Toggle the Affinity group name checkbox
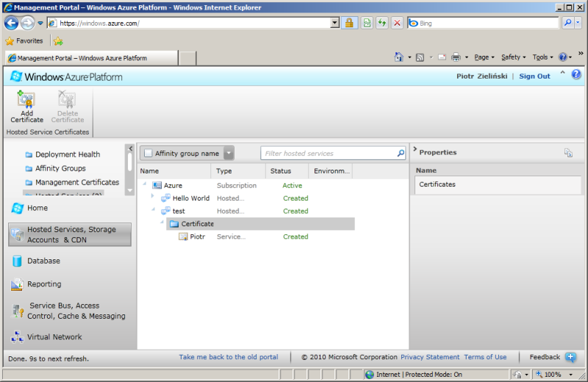The height and width of the screenshot is (382, 588). pyautogui.click(x=148, y=153)
